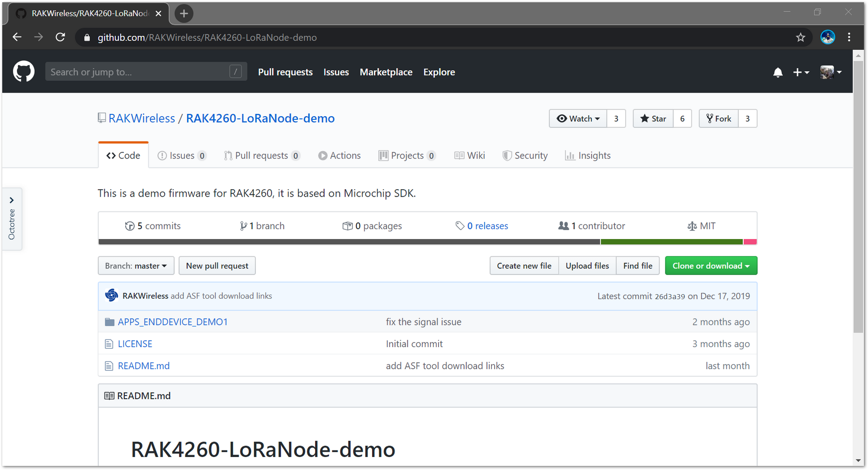View the 5 commits history

153,226
